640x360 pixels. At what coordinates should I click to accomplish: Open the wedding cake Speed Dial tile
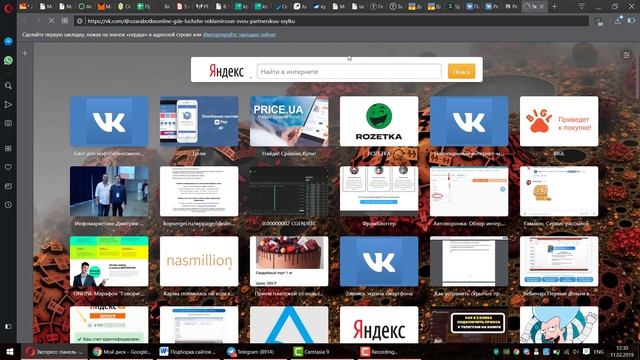click(x=289, y=261)
